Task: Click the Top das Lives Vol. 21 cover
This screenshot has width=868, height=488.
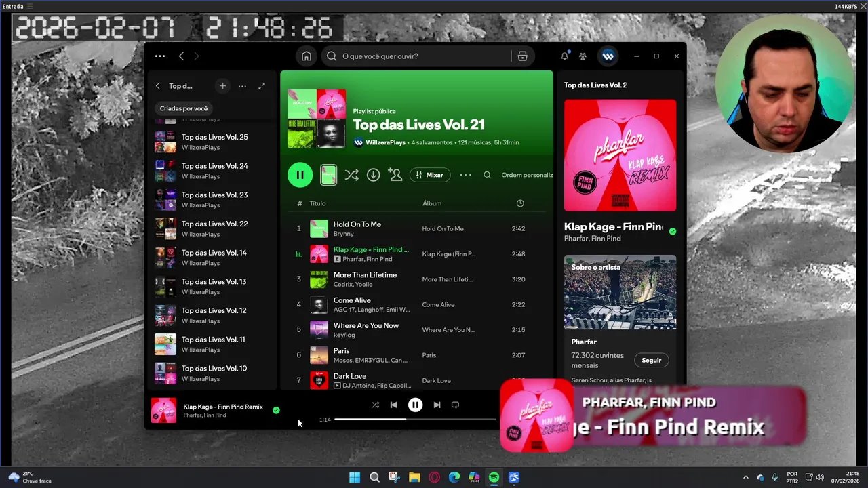Action: coord(317,119)
